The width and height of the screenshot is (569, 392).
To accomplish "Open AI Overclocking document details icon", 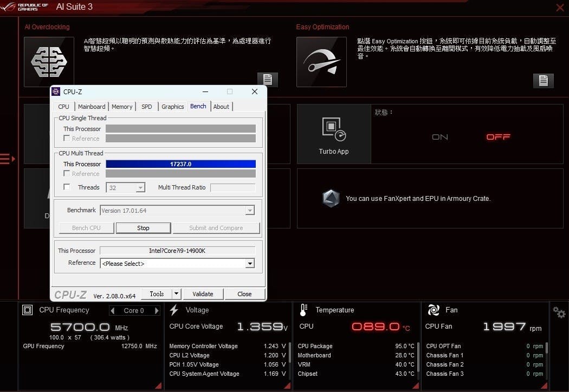I will point(267,79).
